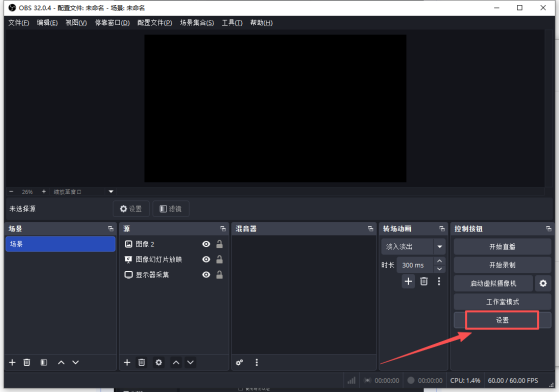559x392 pixels.
Task: Float the 控制按钮 dock panel
Action: pos(549,229)
